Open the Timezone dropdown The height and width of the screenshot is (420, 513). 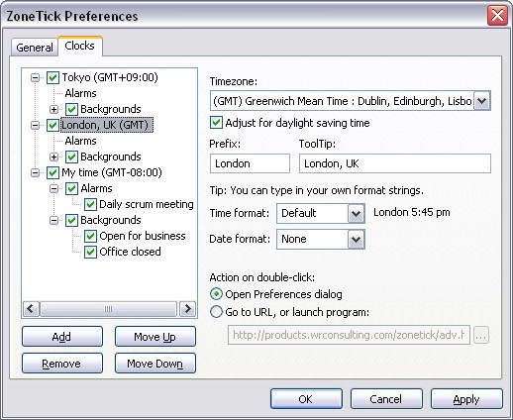482,101
